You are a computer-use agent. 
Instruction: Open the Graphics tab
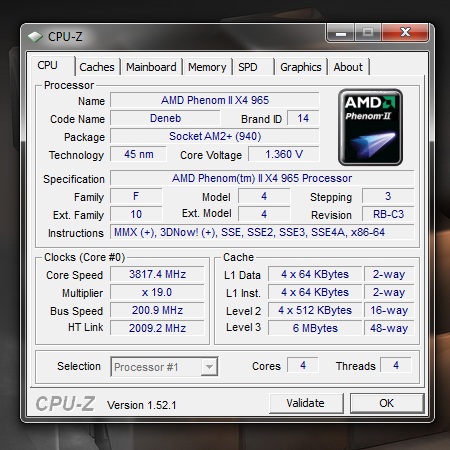click(x=301, y=67)
